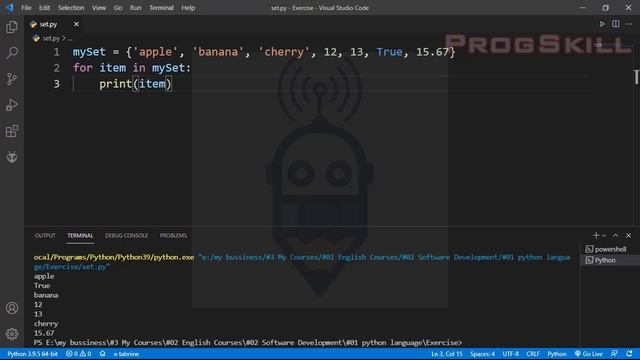Open the launch profile dropdown arrow

point(604,236)
